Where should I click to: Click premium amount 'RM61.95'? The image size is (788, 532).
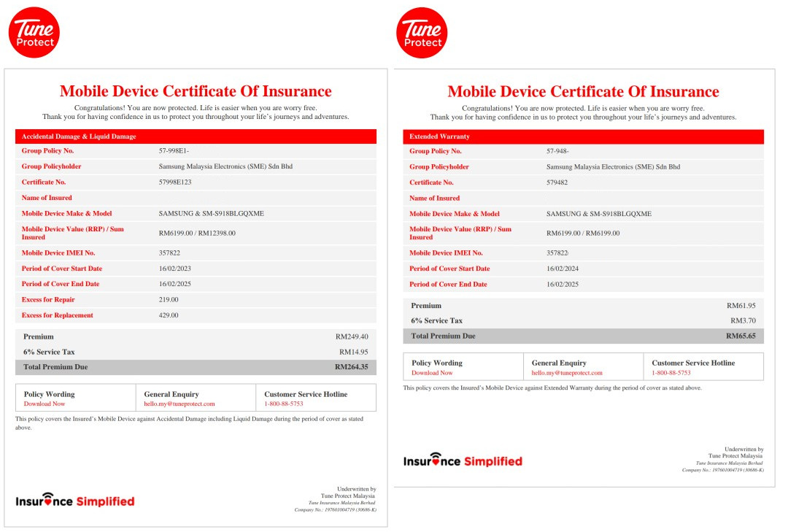point(741,306)
